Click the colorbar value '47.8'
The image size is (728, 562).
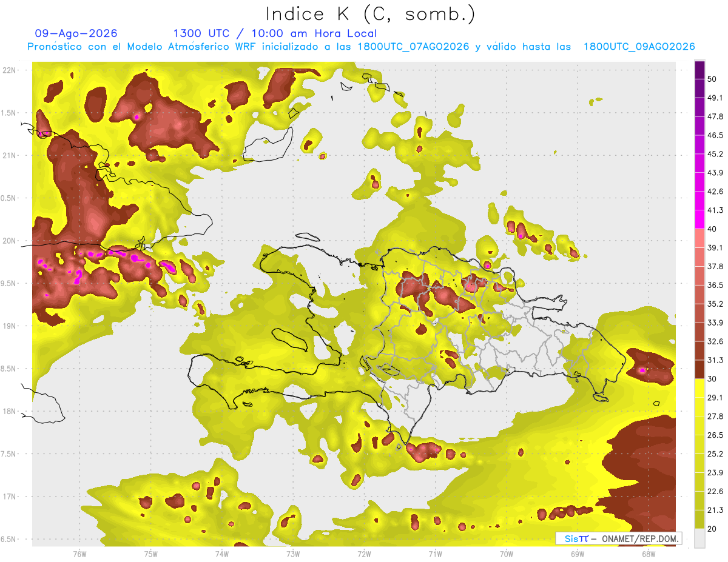pos(715,116)
